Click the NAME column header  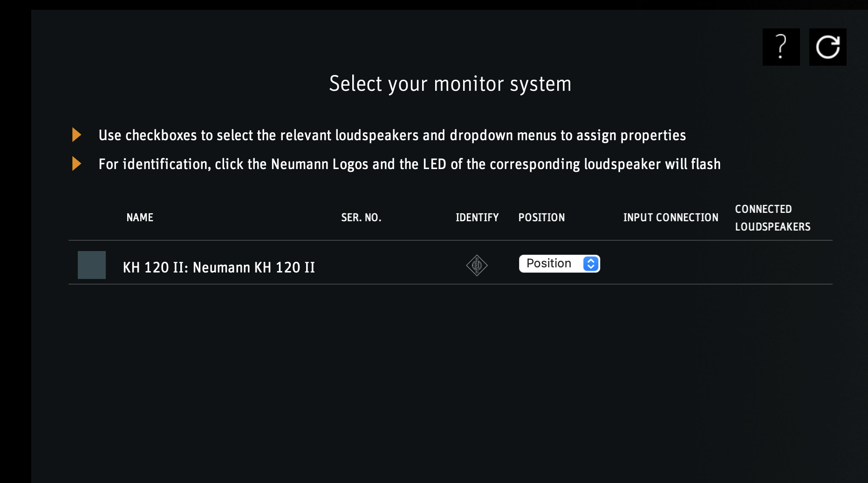tap(140, 218)
